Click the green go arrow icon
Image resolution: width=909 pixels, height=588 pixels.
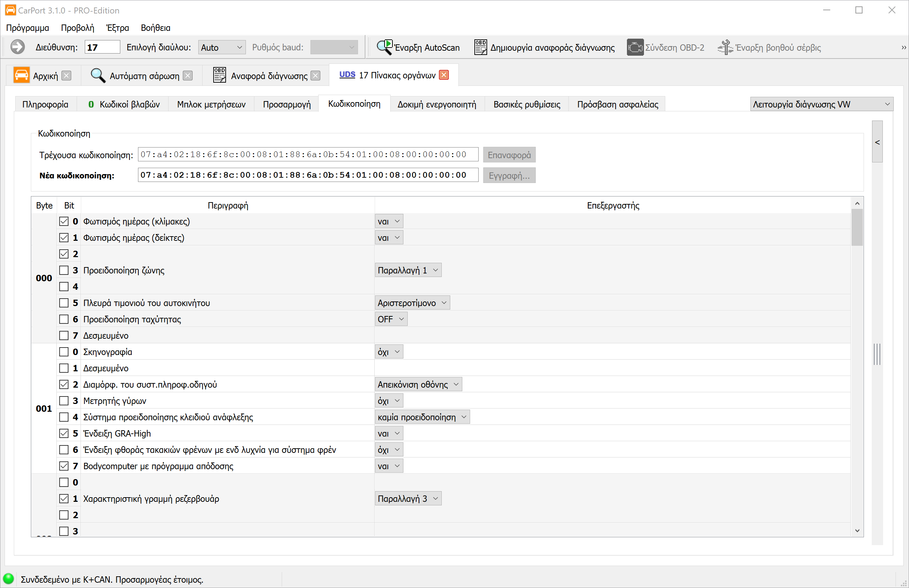pos(17,47)
